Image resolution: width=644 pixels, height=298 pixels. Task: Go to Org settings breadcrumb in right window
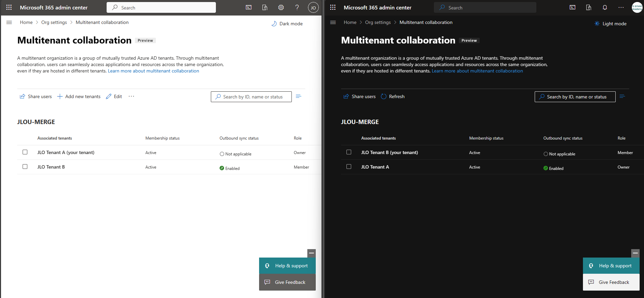click(378, 22)
